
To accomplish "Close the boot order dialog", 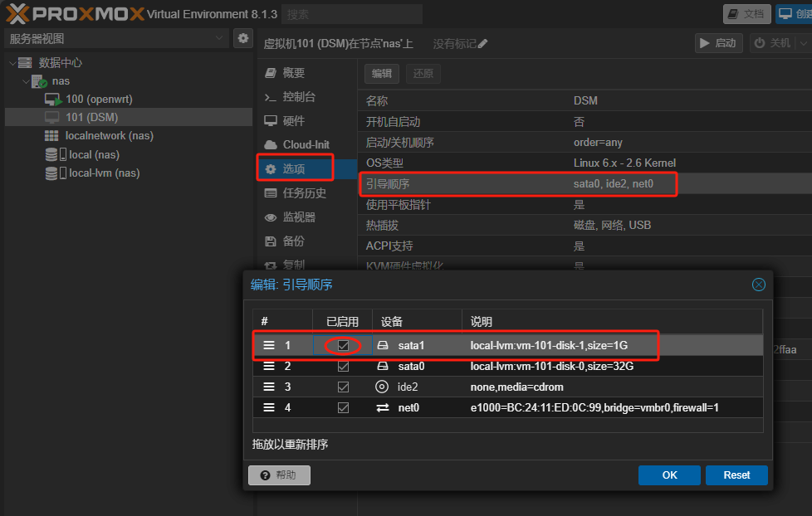I will pyautogui.click(x=759, y=285).
